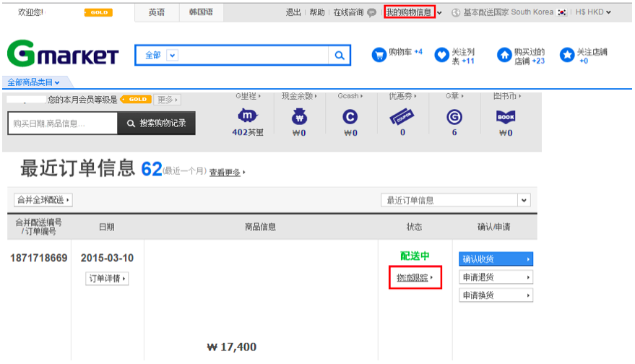Viewport: 635px width, 364px height.
Task: Expand '全部商品类目' category menu
Action: 33,82
